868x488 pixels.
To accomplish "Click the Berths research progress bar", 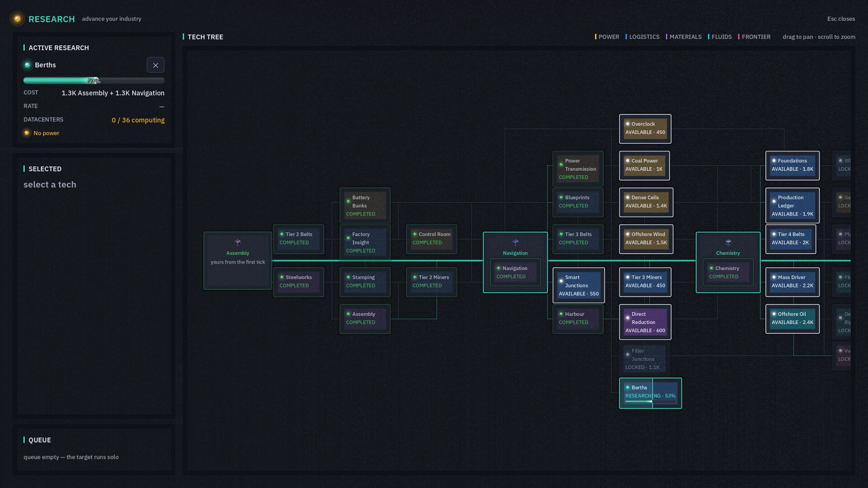I will pos(94,81).
